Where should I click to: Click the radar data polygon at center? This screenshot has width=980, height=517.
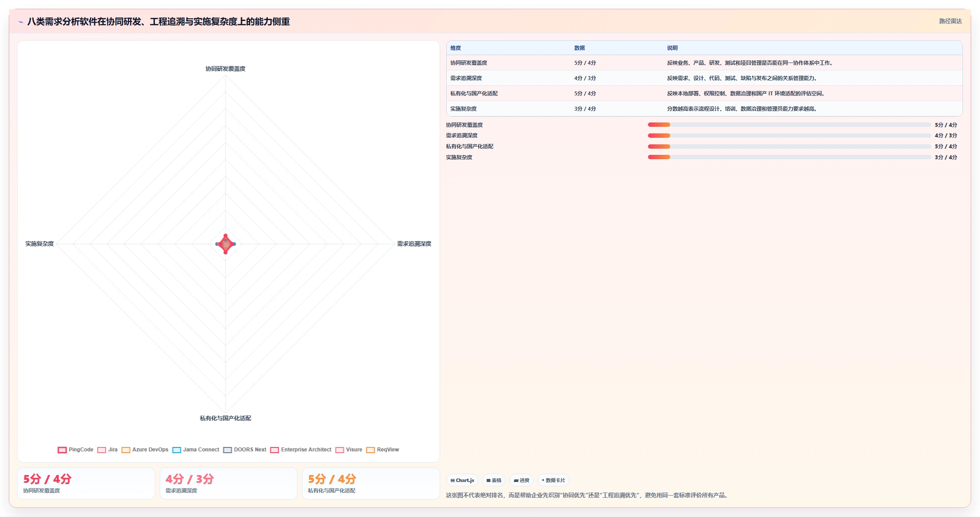pos(226,244)
